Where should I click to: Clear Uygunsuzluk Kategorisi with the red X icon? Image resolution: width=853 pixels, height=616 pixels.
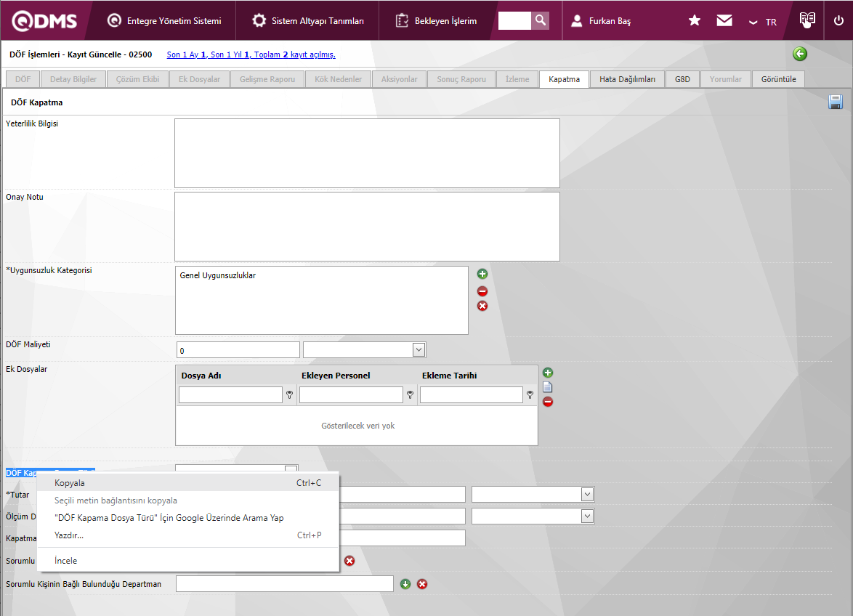pyautogui.click(x=482, y=306)
